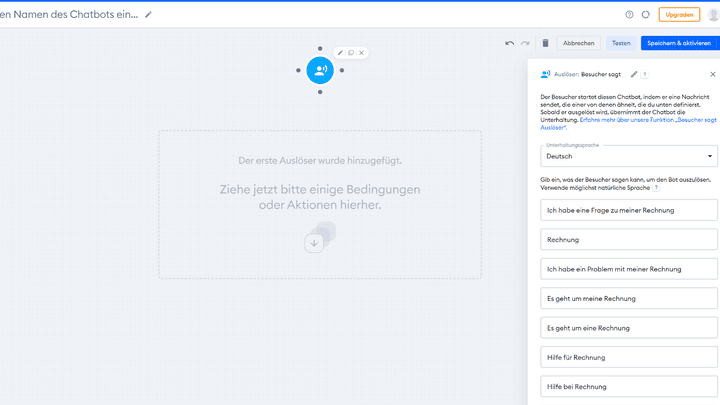Viewport: 720px width, 405px height.
Task: Click the bottom connector dot of trigger node
Action: click(320, 92)
